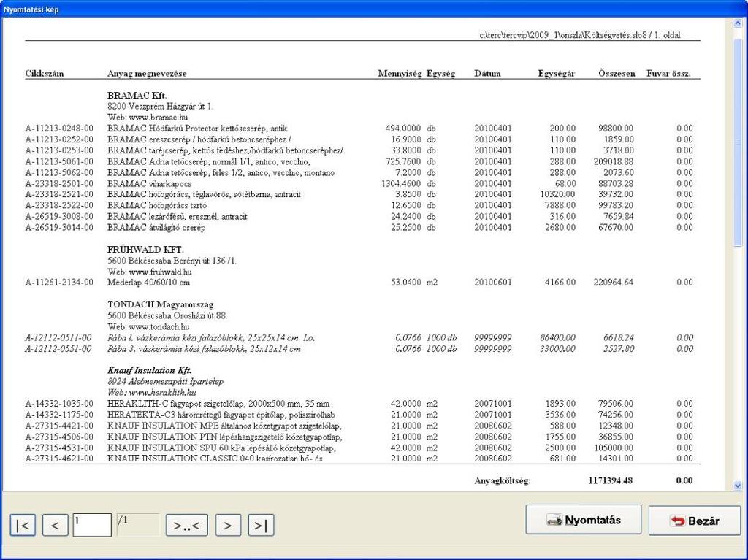Click the Cikkszám column header
The height and width of the screenshot is (560, 748).
(45, 74)
